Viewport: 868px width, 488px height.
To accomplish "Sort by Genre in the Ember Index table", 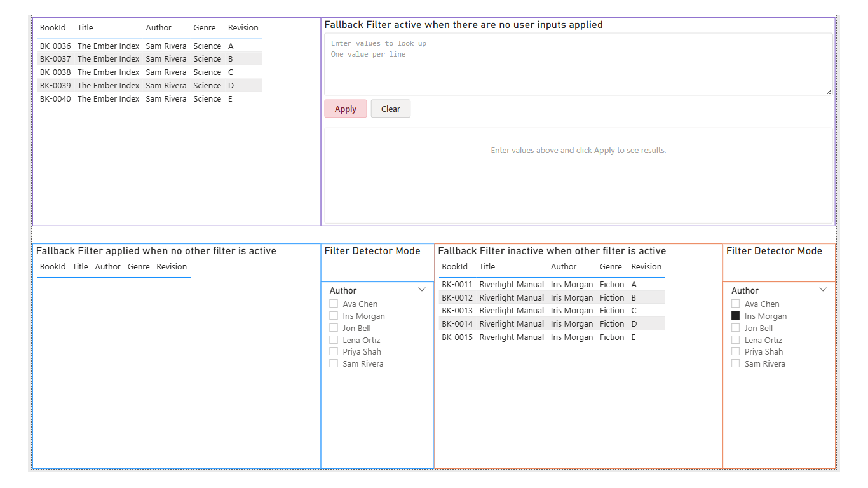I will pos(205,28).
